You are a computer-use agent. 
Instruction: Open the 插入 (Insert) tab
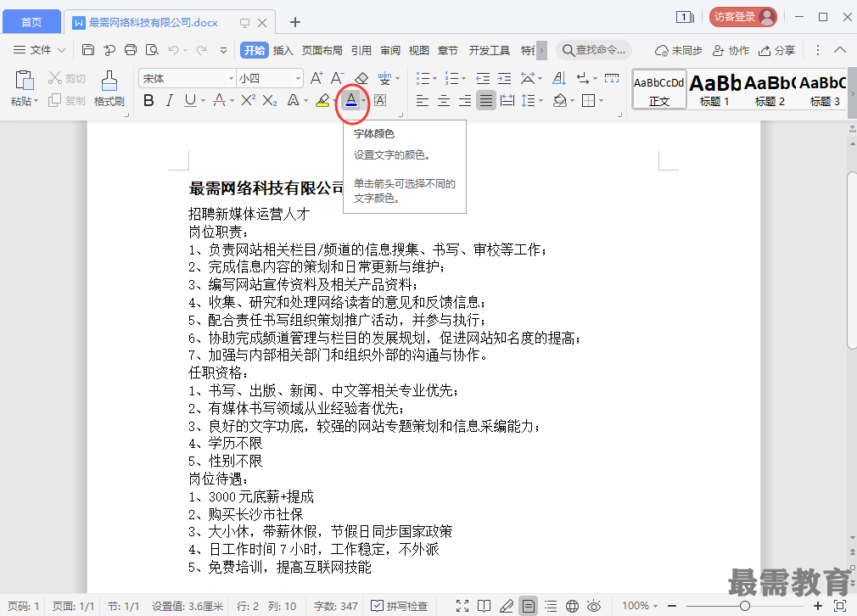[x=283, y=50]
